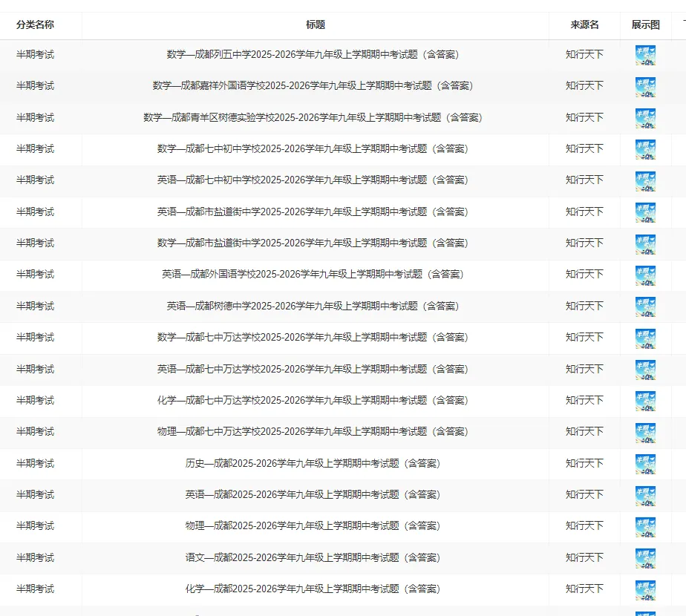Open thumbnail in 数学—成都七中万达学校 row
The image size is (686, 616).
pyautogui.click(x=645, y=338)
